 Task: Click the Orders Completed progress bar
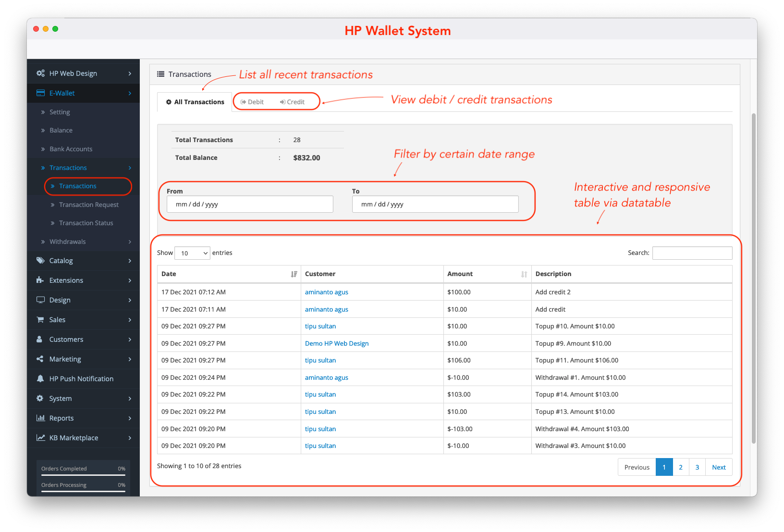click(x=83, y=475)
